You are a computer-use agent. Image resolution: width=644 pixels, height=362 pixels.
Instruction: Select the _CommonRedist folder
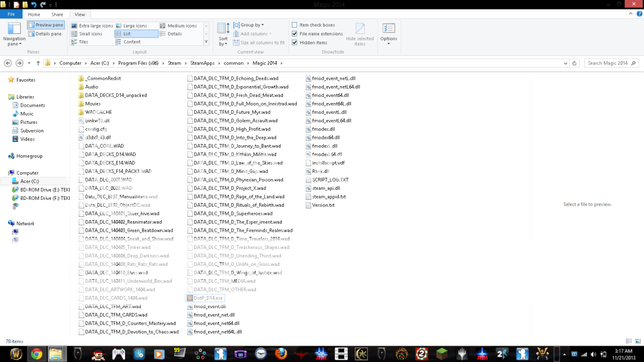[99, 79]
